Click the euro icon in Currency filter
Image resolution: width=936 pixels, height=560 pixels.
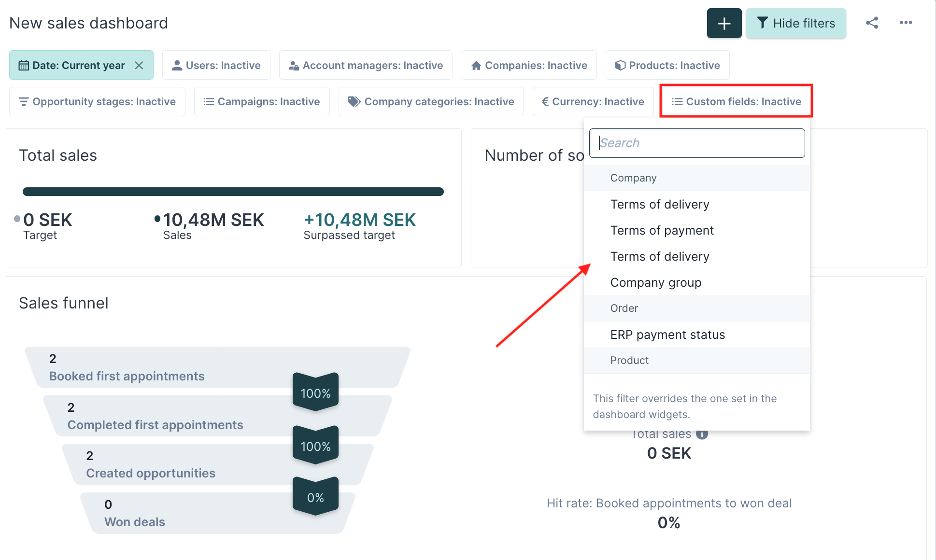tap(545, 101)
